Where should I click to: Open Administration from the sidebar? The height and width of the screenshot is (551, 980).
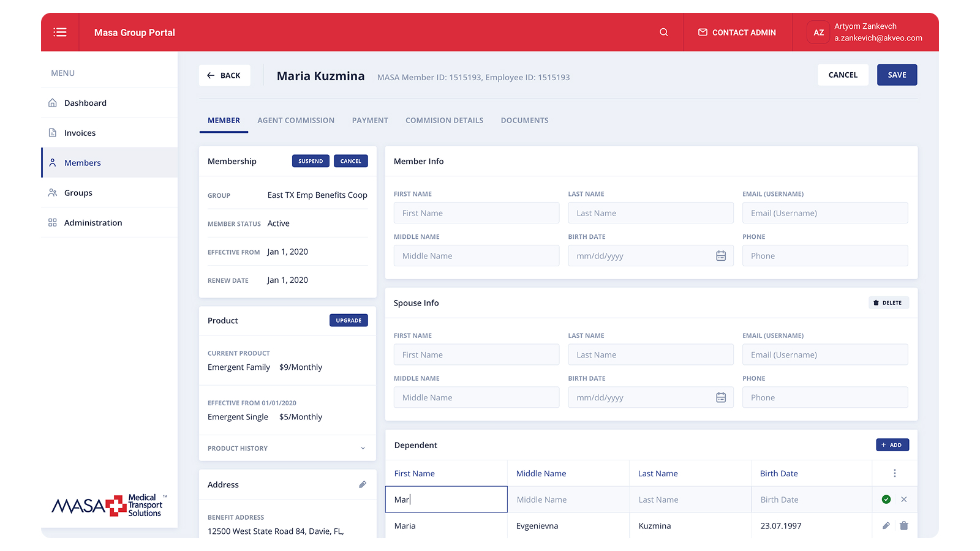tap(110, 223)
